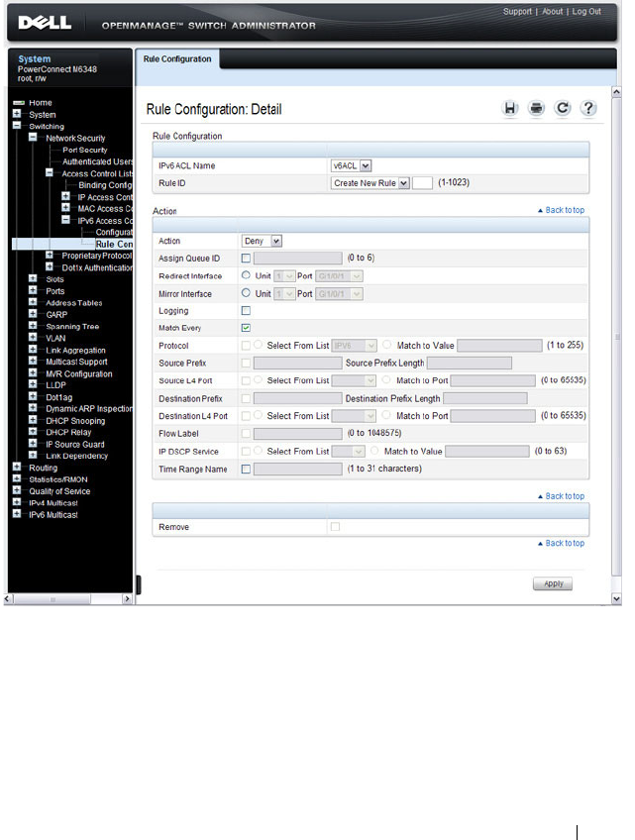Expand the GARP tree node
Image resolution: width=635 pixels, height=840 pixels.
pyautogui.click(x=34, y=314)
